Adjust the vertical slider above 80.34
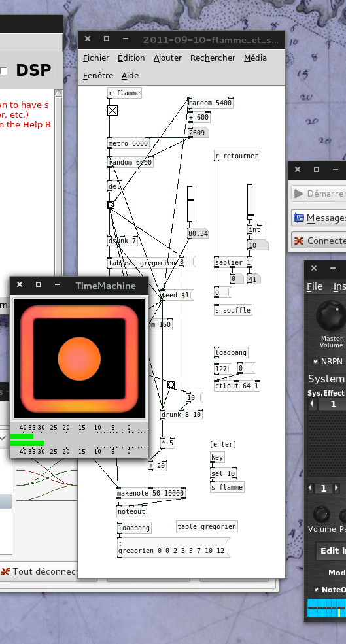 (191, 204)
